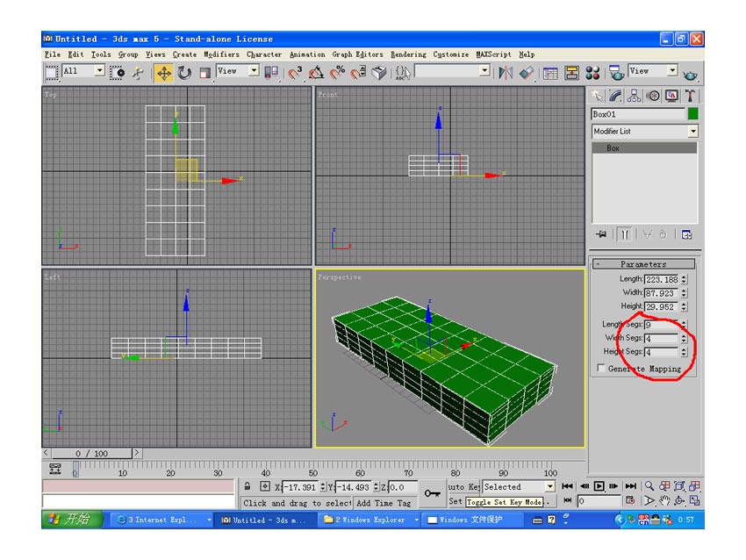
Task: Click the Height spinner arrows
Action: (x=684, y=307)
